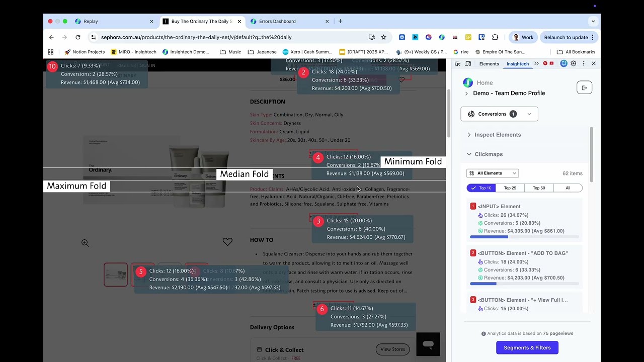Open the apps grid in bookmarks bar

point(51,52)
